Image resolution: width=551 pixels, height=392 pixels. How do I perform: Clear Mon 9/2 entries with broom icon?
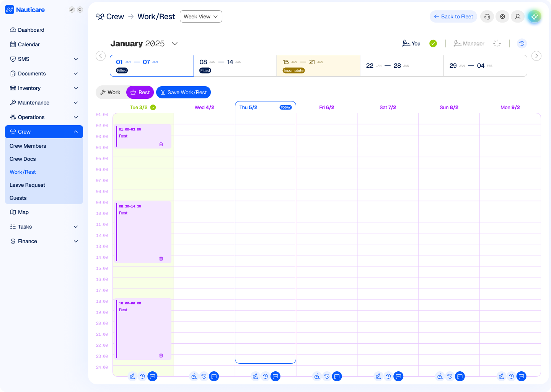pos(501,376)
